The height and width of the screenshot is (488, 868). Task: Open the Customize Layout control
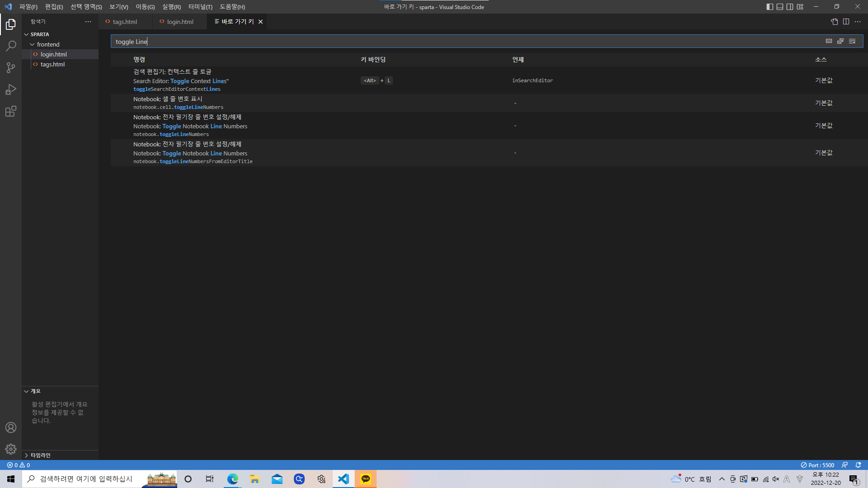[x=800, y=7]
